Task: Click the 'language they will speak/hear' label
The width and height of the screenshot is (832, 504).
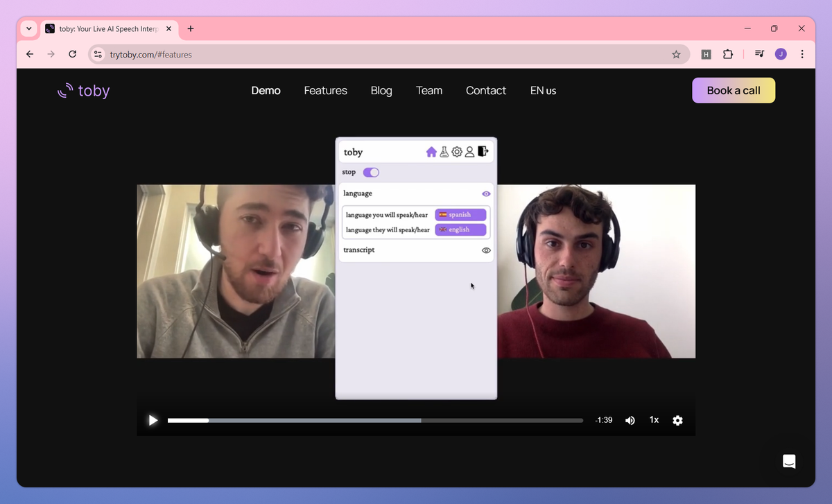Action: click(x=388, y=229)
